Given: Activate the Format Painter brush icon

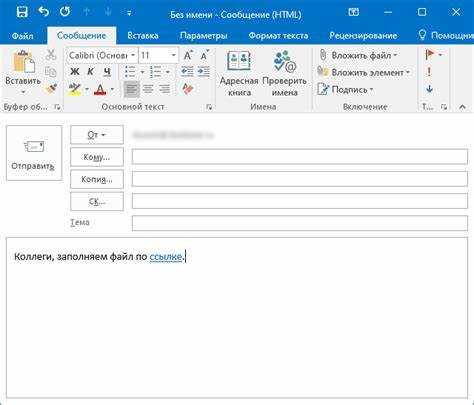Looking at the screenshot, I should coord(51,89).
